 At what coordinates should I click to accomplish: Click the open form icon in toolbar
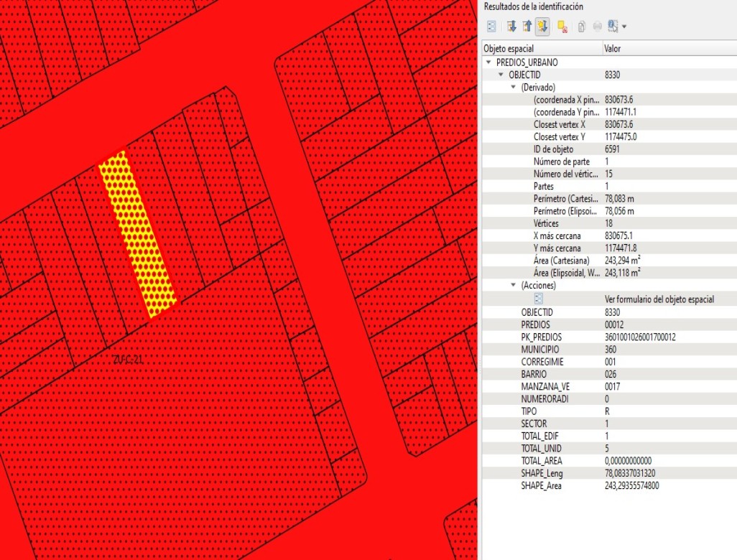[491, 27]
